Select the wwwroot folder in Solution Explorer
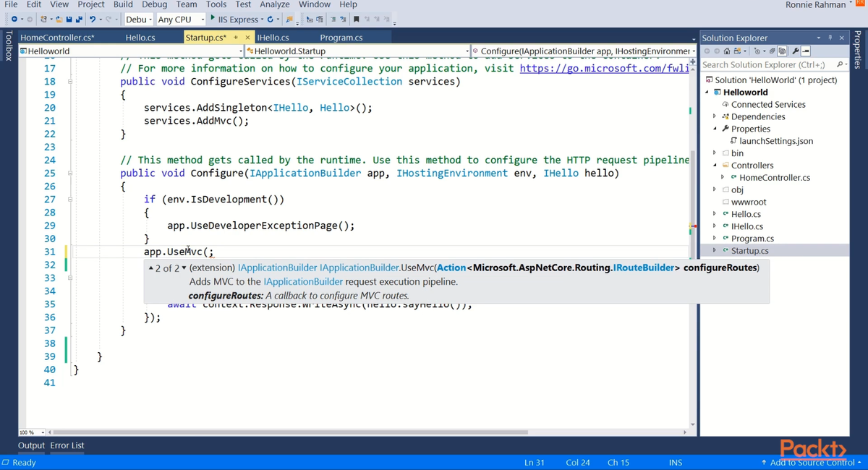The width and height of the screenshot is (868, 470). (x=748, y=202)
